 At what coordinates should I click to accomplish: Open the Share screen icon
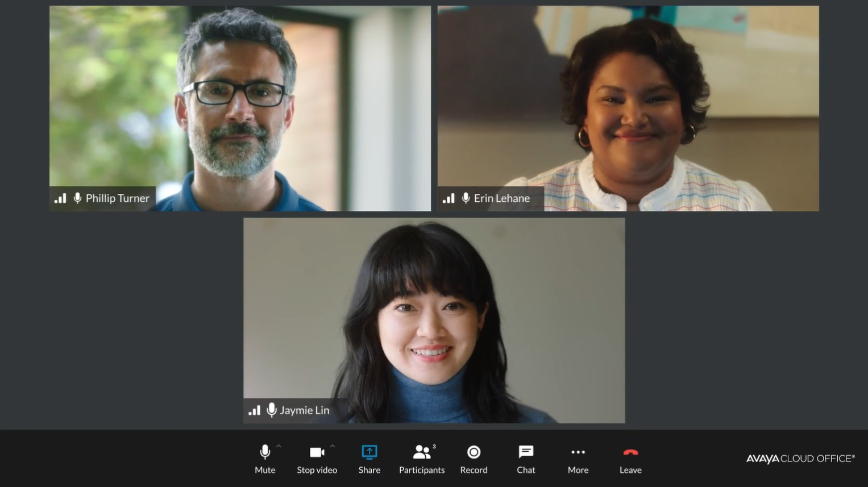[x=369, y=452]
